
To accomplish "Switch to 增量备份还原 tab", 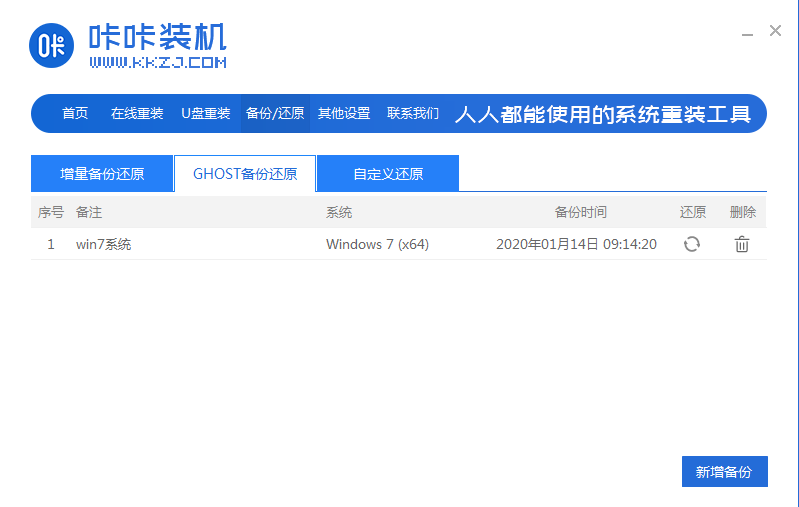I will [102, 174].
